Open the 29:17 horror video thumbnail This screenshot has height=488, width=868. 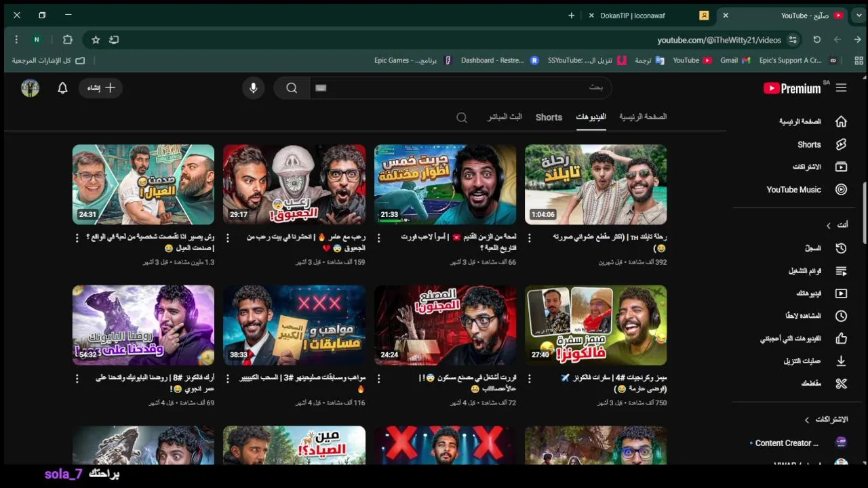point(294,184)
